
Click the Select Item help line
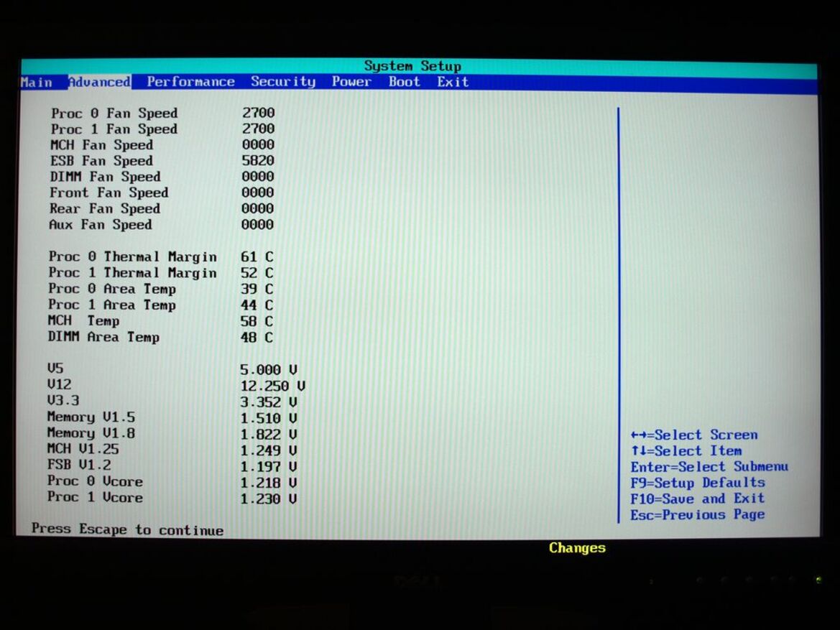point(686,450)
